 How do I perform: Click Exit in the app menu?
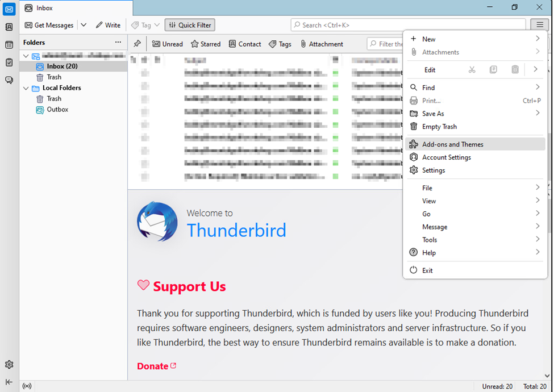(475, 270)
